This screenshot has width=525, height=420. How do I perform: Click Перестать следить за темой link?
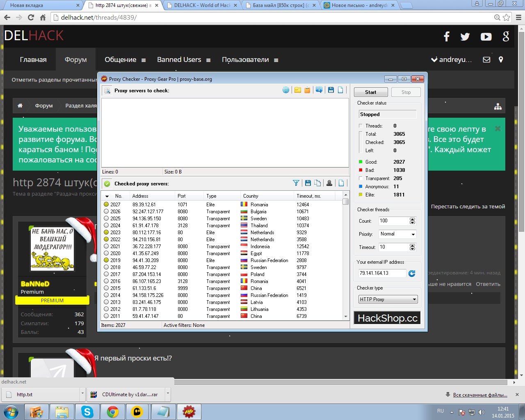click(468, 206)
